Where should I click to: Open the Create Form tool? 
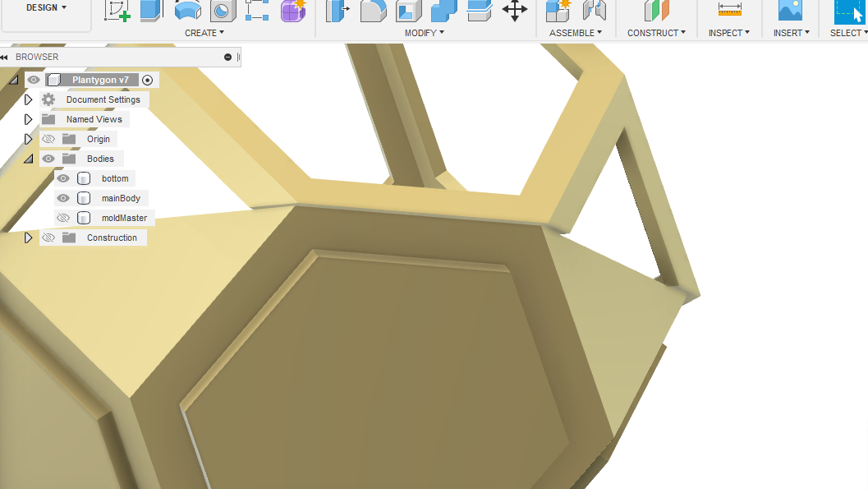point(292,12)
